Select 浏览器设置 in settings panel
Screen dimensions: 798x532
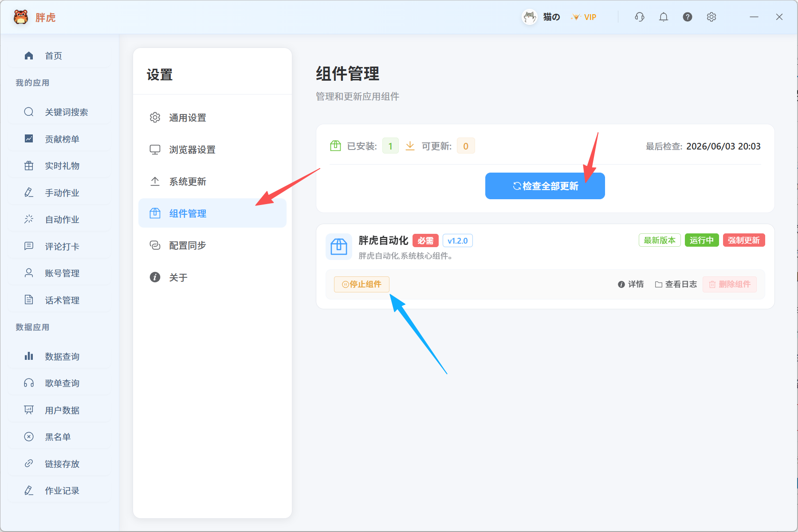pos(212,150)
